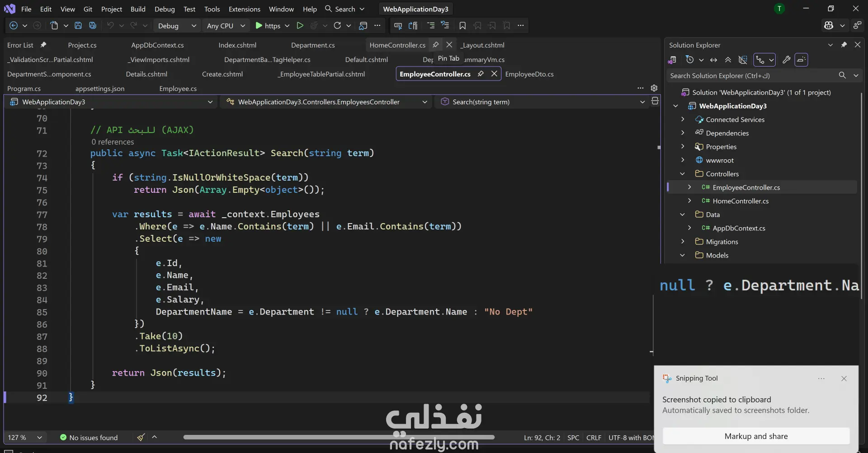The width and height of the screenshot is (868, 453).
Task: Click Switch Views icon in Solution Explorer
Action: tap(672, 60)
